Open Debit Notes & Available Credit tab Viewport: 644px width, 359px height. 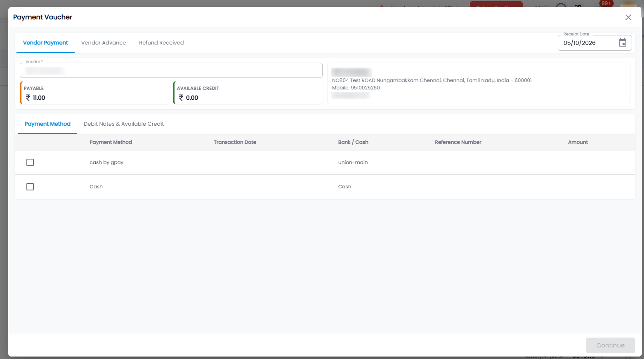pos(124,124)
